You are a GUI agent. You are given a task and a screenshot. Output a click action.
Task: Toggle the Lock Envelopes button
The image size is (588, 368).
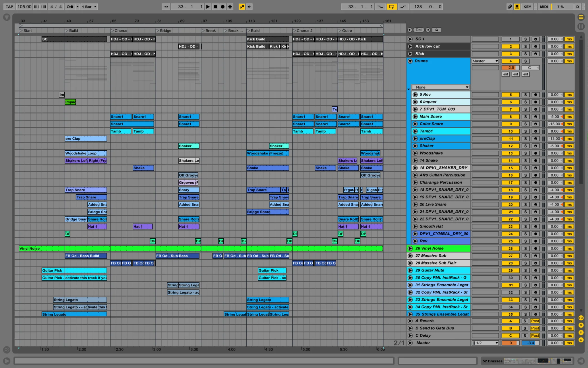(436, 30)
